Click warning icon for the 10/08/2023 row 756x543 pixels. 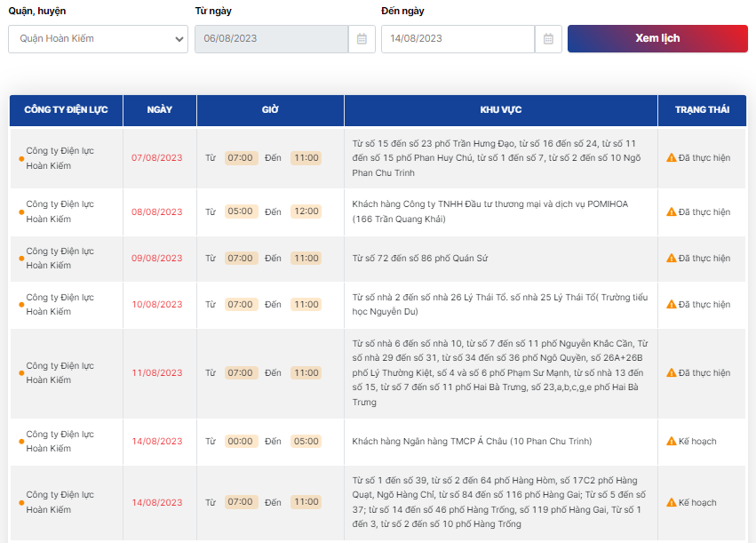click(x=671, y=304)
